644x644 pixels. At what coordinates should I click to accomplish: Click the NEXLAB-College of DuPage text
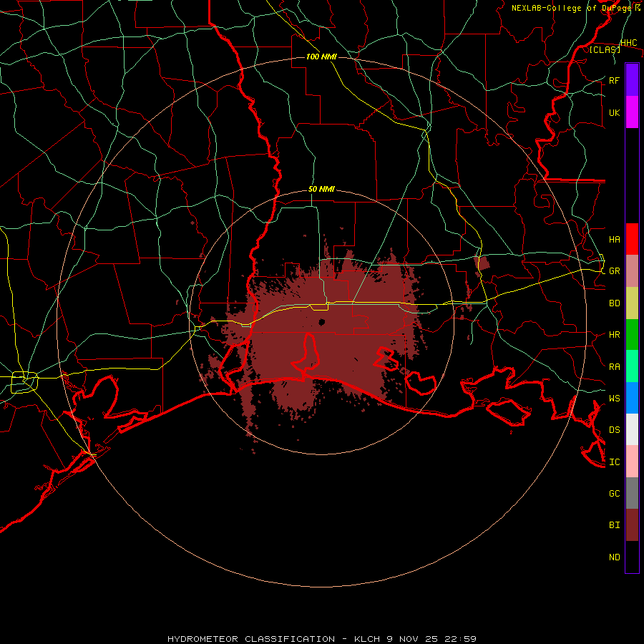point(572,8)
